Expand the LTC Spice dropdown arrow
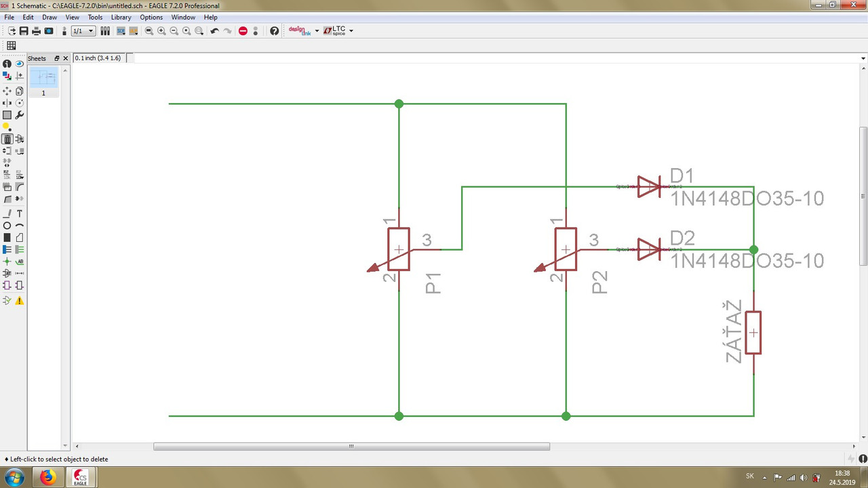The height and width of the screenshot is (488, 868). pyautogui.click(x=351, y=31)
